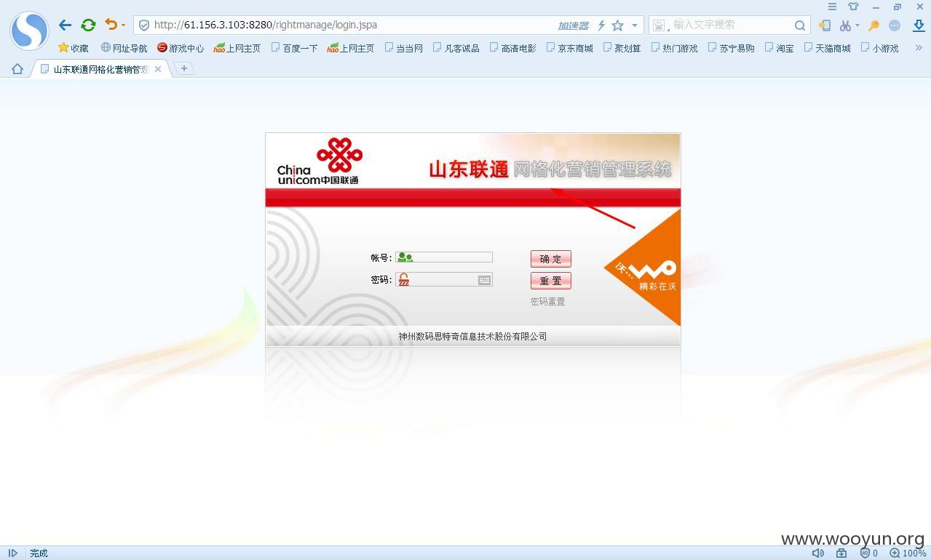Click the ad-block shield counter icon
931x560 pixels.
coord(868,553)
